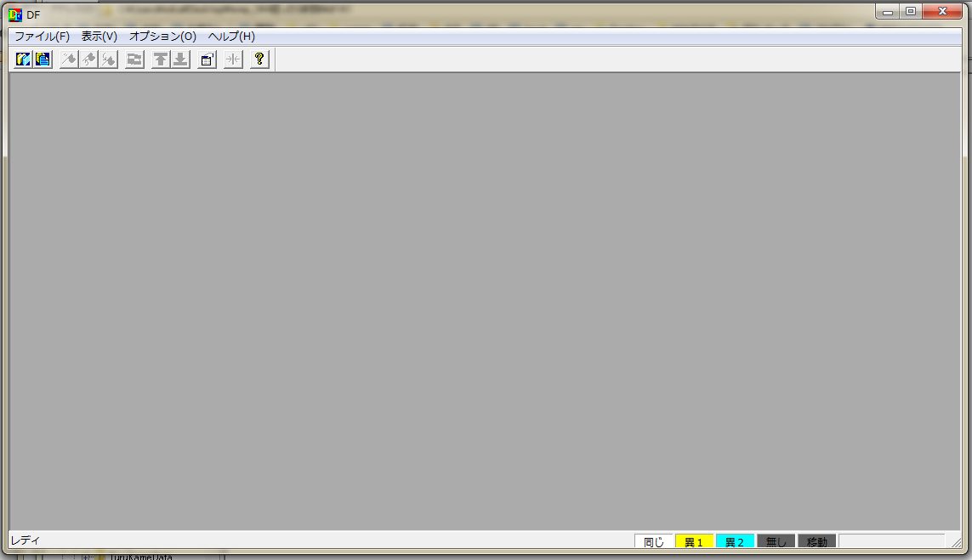Jump to top using the up-arrow icon

[x=160, y=59]
